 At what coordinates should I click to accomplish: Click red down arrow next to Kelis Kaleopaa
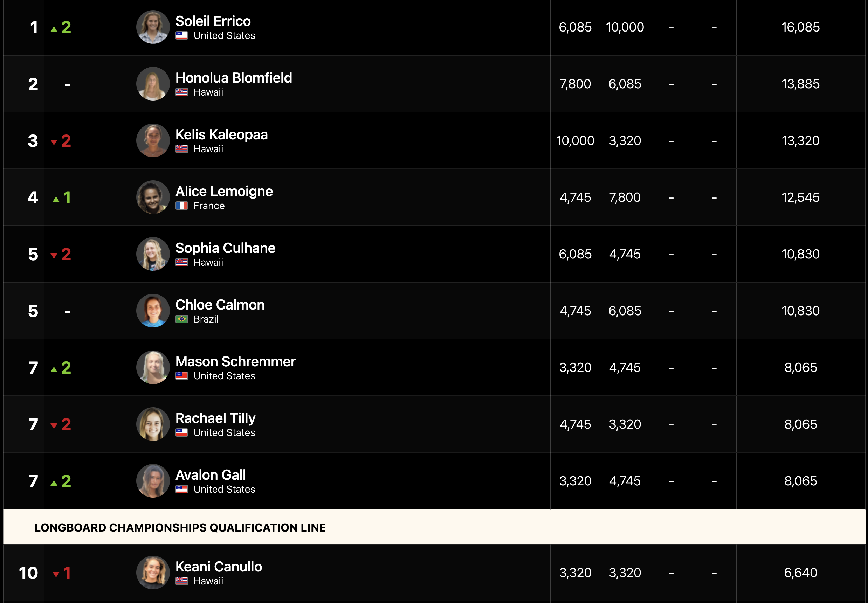[54, 142]
